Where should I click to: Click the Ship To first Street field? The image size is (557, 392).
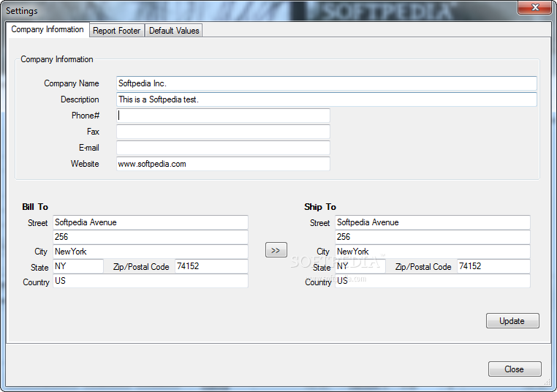[433, 222]
